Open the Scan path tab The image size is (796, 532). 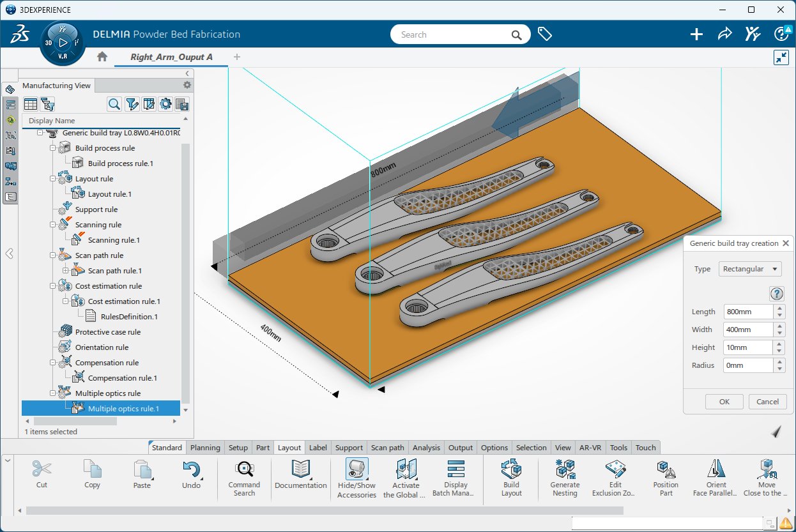click(388, 448)
